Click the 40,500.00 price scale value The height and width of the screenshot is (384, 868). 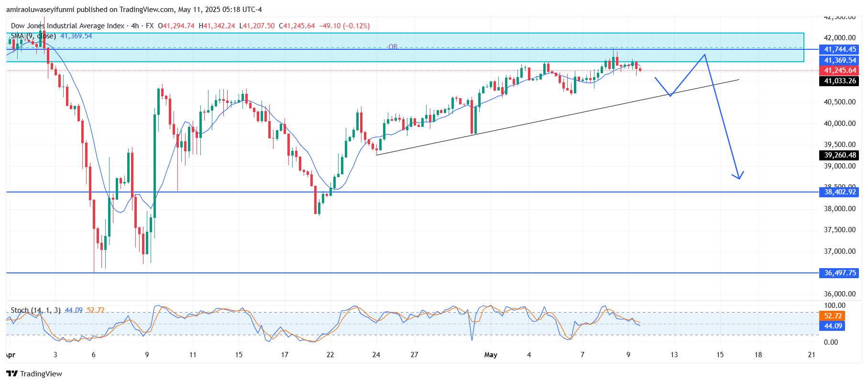(x=839, y=102)
